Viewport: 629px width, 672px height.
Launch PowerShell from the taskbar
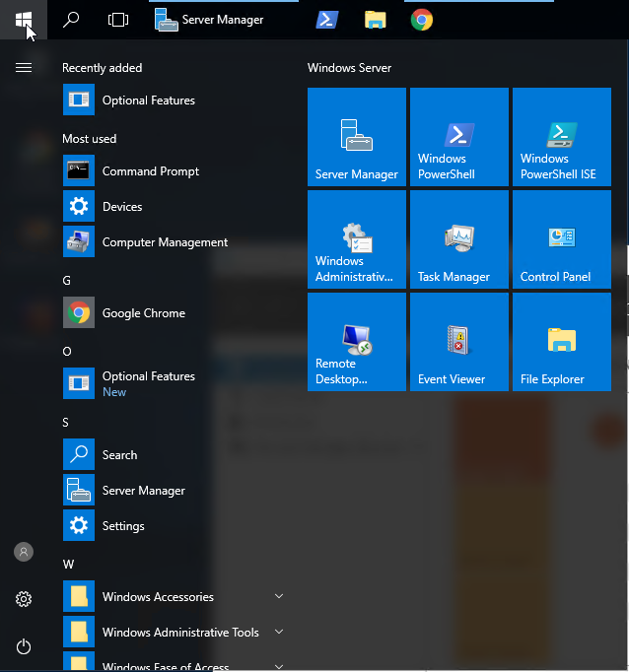pos(327,20)
